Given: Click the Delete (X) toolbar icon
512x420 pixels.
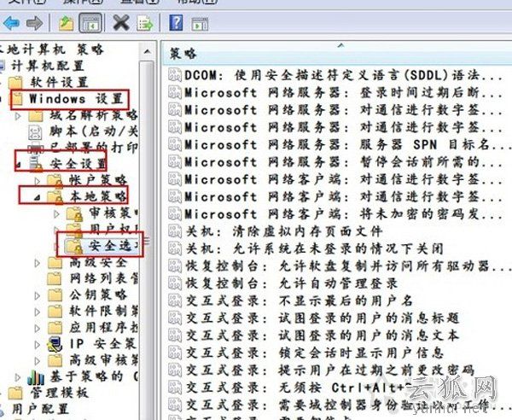Looking at the screenshot, I should tap(121, 23).
